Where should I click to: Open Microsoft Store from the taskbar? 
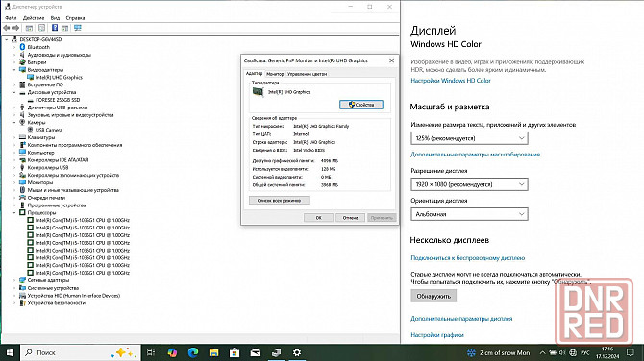point(235,352)
